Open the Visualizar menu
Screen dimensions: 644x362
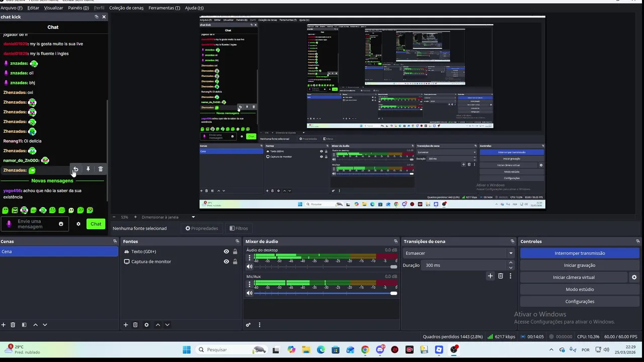[54, 8]
